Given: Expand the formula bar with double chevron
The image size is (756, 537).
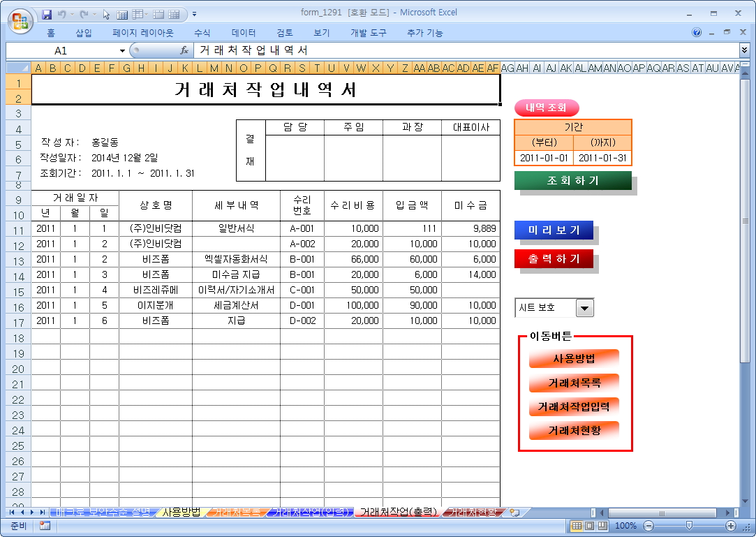Looking at the screenshot, I should [744, 50].
